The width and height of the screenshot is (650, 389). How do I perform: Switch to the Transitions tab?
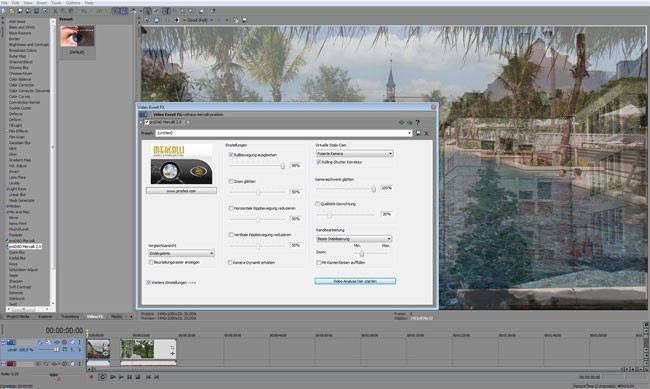click(70, 316)
